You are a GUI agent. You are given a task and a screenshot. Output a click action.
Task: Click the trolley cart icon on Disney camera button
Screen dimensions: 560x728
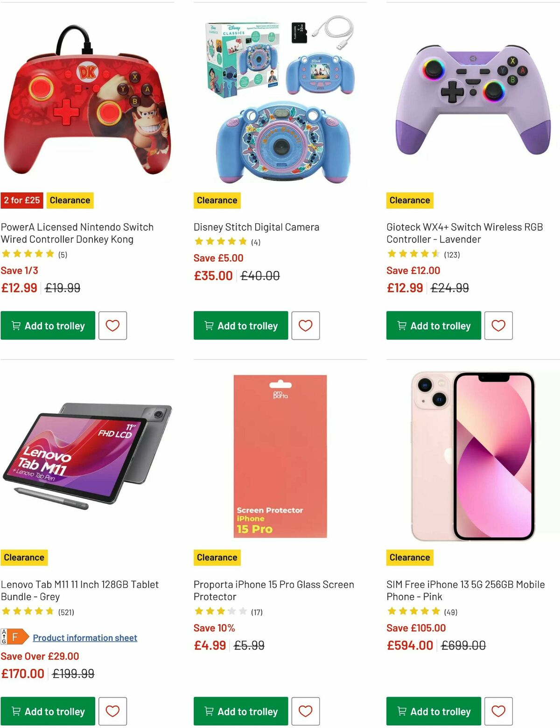[209, 325]
